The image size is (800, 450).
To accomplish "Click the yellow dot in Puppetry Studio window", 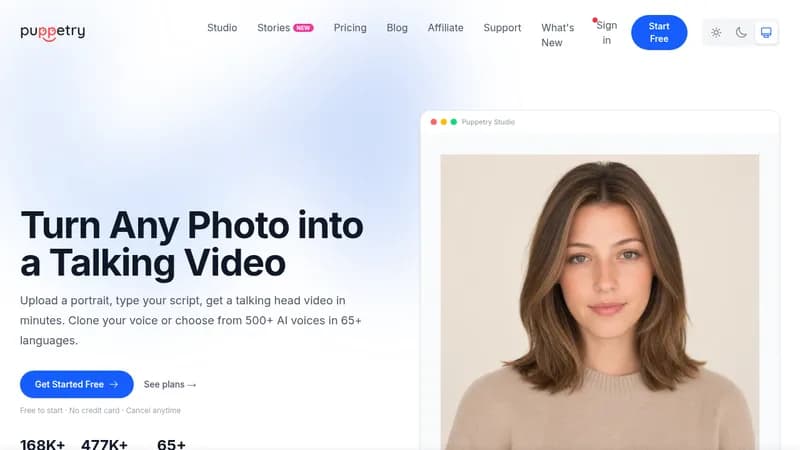I will tap(443, 122).
